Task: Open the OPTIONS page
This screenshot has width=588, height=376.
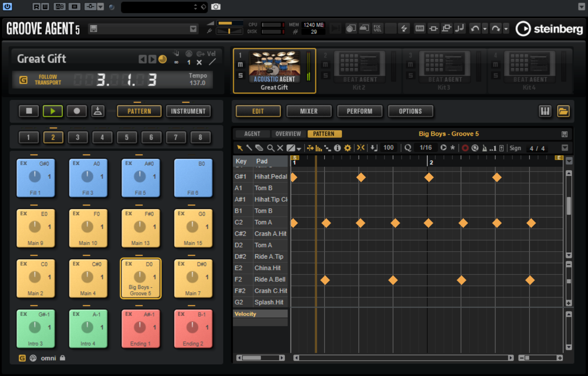Action: tap(410, 111)
